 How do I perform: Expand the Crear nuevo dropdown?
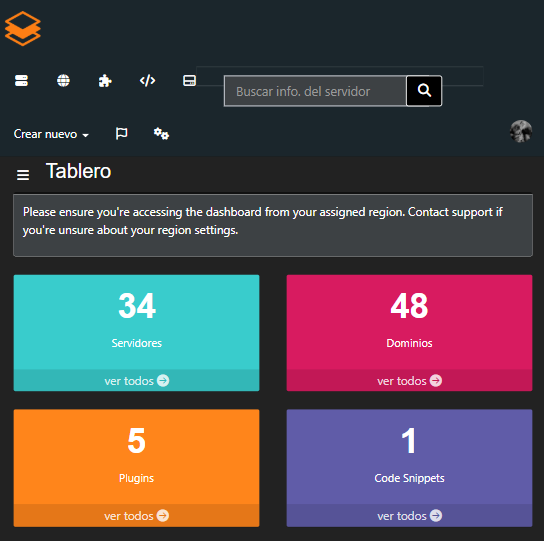pos(51,134)
